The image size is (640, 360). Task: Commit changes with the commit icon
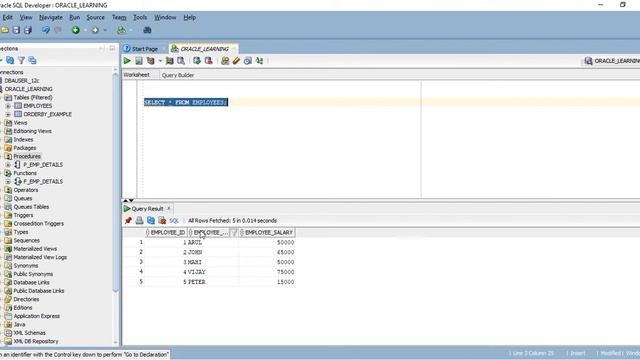click(197, 61)
